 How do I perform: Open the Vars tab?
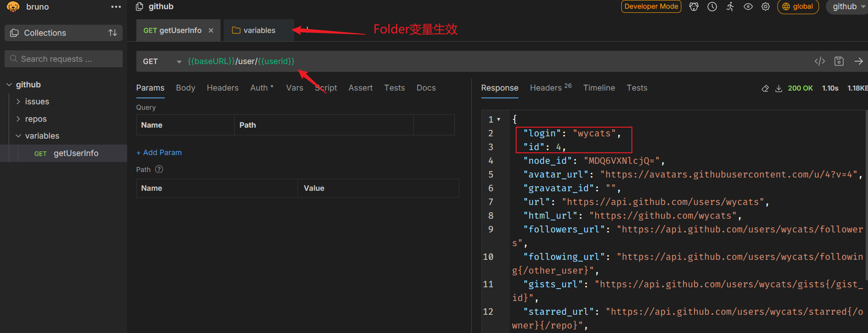tap(295, 88)
